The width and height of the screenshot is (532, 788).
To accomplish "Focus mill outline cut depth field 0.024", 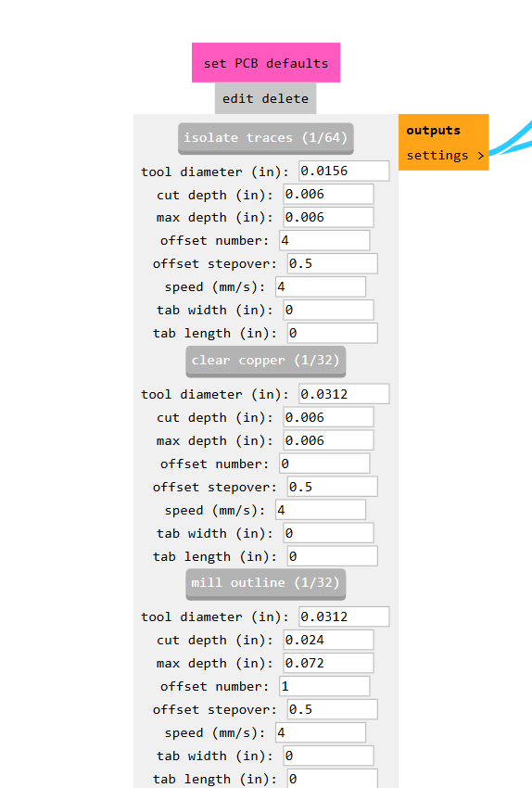I will point(328,640).
